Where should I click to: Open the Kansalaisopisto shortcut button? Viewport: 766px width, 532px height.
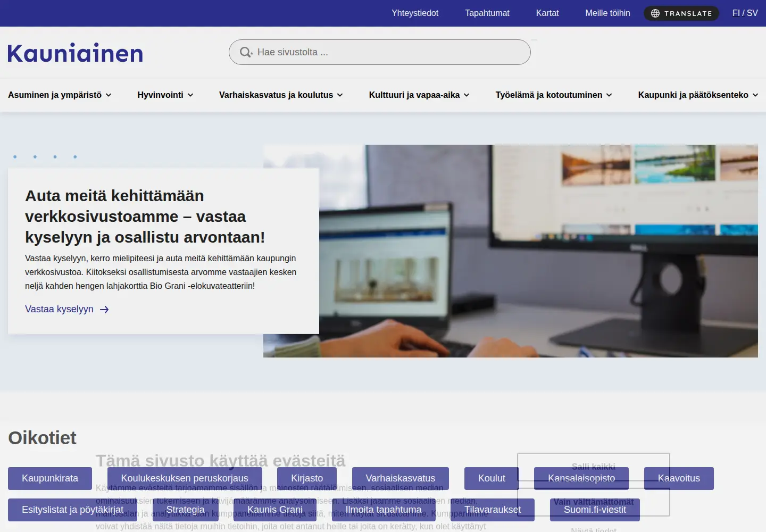pos(581,478)
